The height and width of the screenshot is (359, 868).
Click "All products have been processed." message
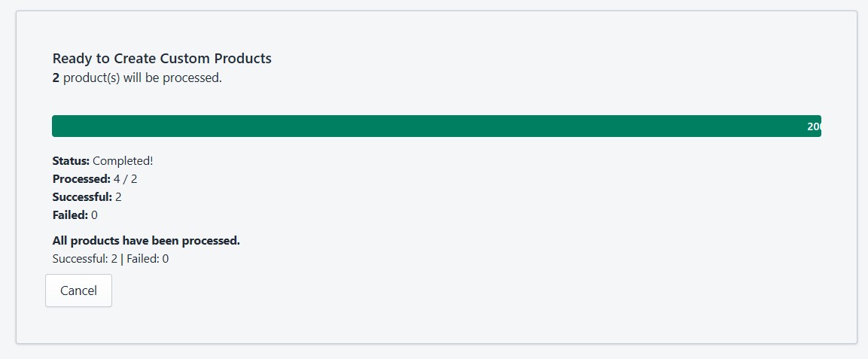[x=146, y=241]
